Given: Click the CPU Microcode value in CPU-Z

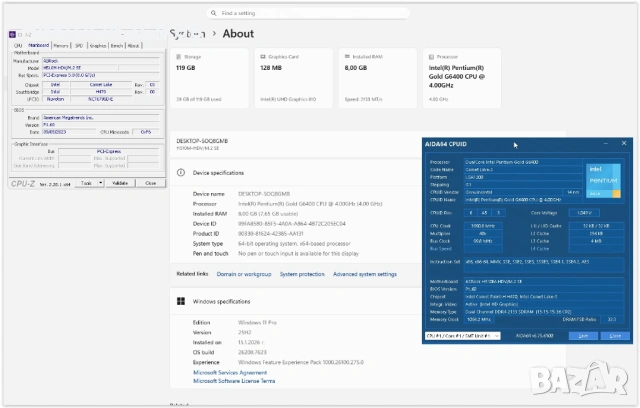Looking at the screenshot, I should (x=146, y=132).
